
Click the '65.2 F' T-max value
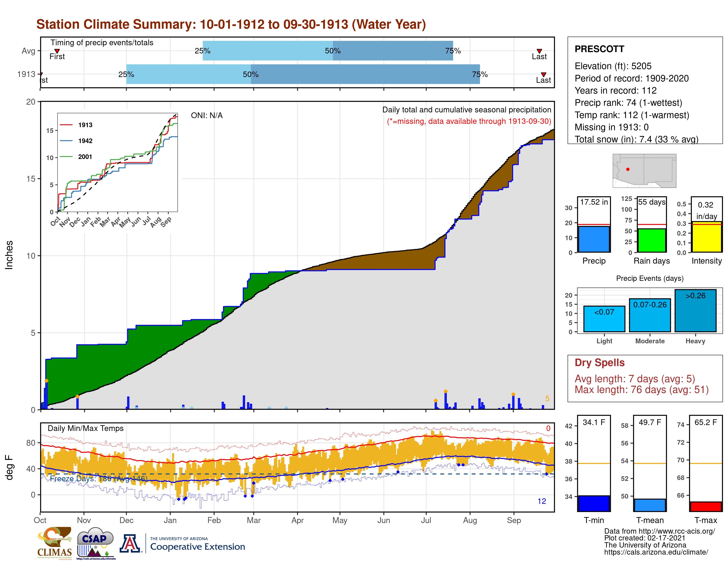(706, 422)
